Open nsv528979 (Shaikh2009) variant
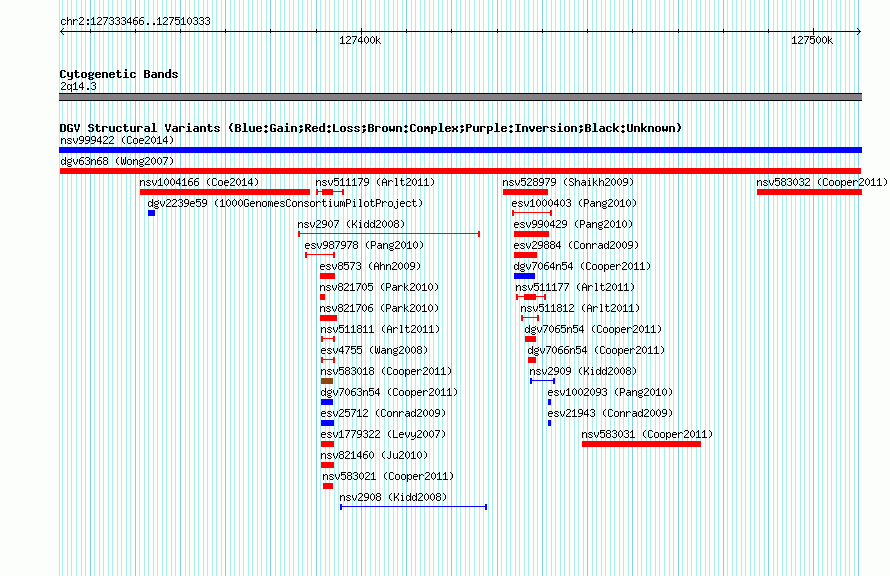Viewport: 890px width, 576px height. 568,182
